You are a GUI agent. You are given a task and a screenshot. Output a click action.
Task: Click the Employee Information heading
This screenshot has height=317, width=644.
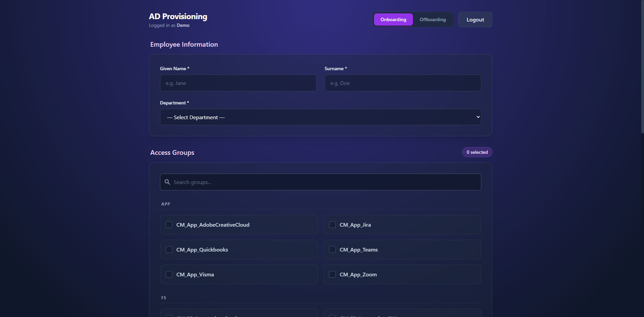184,44
